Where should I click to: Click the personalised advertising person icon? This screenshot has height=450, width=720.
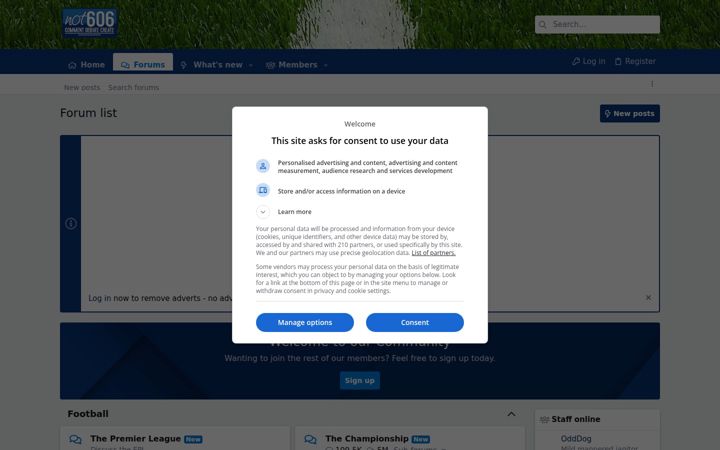pos(263,166)
